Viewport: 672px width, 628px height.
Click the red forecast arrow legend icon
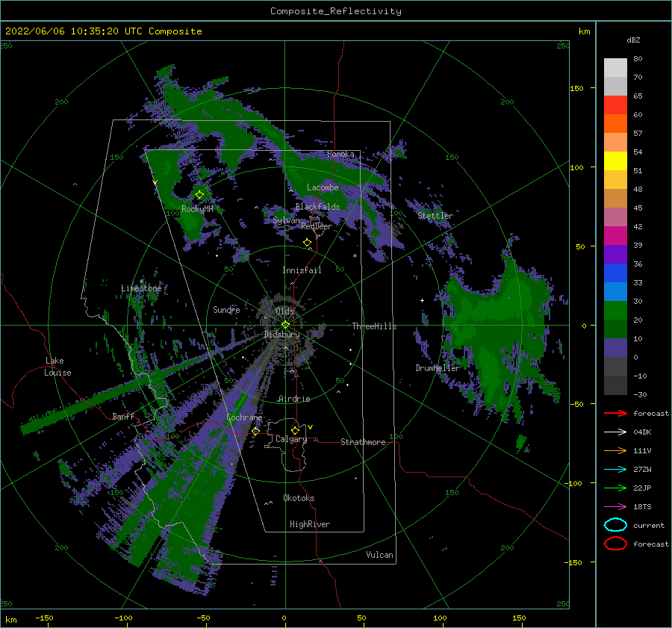[615, 413]
